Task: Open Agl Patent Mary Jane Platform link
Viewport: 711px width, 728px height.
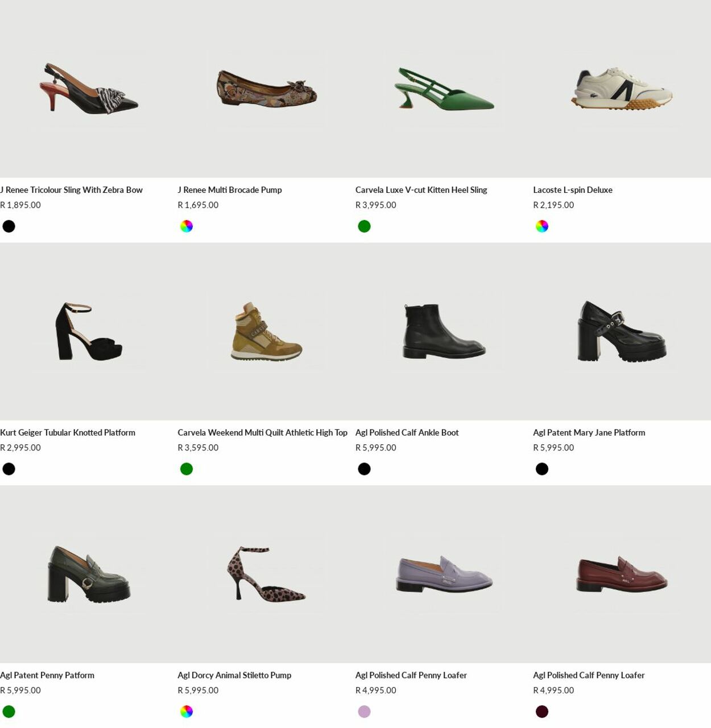Action: (x=589, y=433)
